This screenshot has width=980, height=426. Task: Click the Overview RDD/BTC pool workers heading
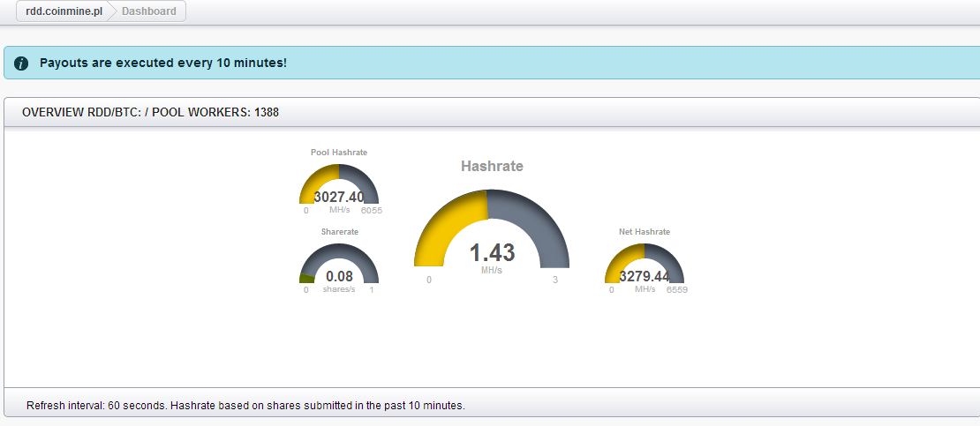[x=150, y=112]
